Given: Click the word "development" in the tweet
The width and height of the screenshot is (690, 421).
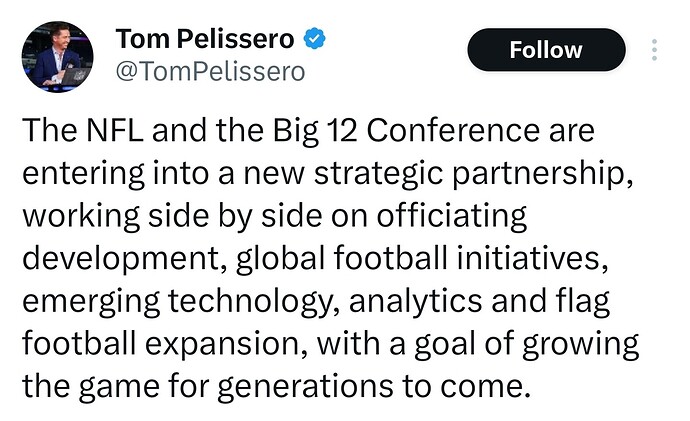Looking at the screenshot, I should tap(123, 259).
